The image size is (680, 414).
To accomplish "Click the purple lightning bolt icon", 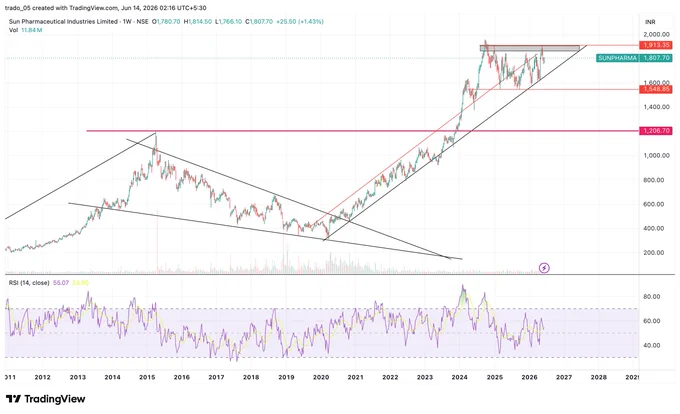I will pos(544,268).
